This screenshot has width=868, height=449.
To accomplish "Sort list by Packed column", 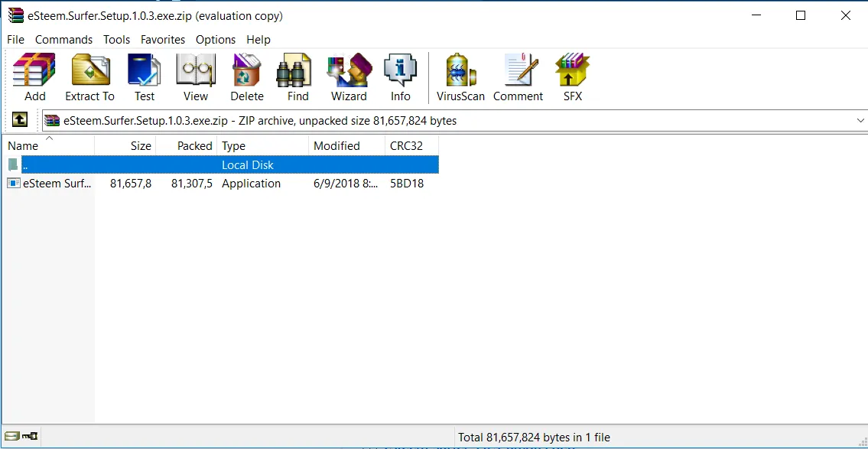I will click(187, 145).
